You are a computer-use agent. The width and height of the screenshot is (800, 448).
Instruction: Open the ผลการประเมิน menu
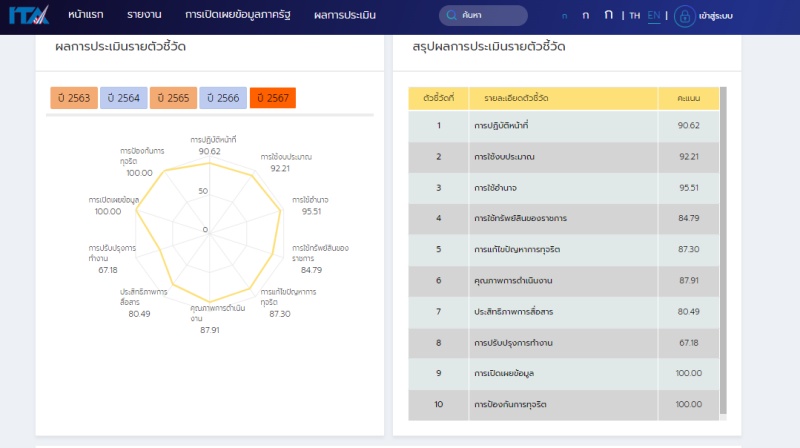pyautogui.click(x=345, y=16)
